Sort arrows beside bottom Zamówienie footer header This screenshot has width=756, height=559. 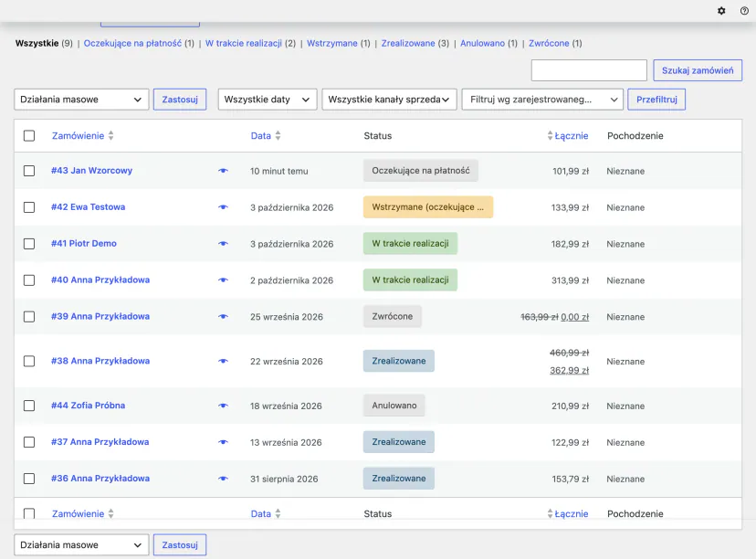click(x=110, y=513)
